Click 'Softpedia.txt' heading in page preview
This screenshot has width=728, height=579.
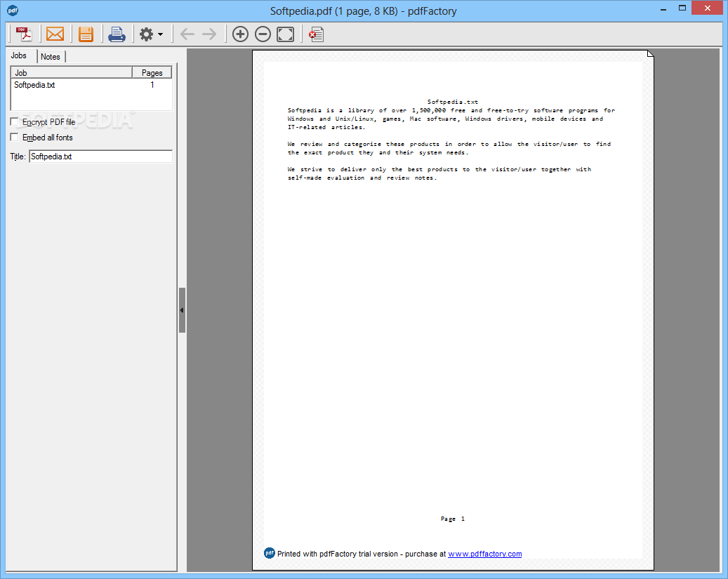pyautogui.click(x=453, y=102)
